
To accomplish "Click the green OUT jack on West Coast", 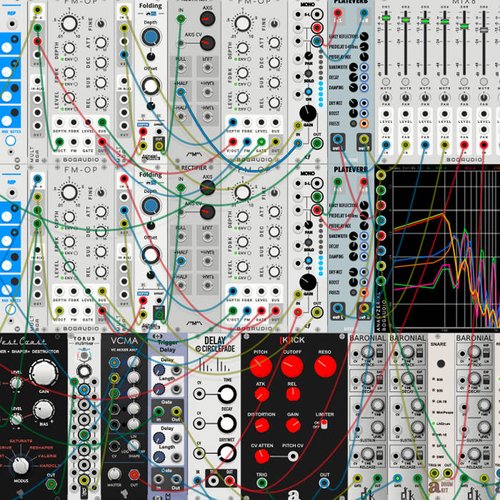I will click(51, 483).
